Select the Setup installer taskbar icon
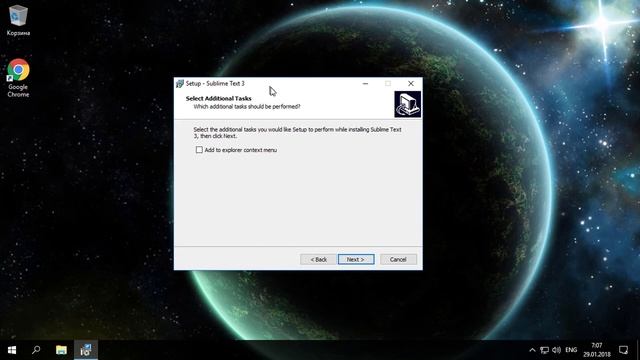The image size is (640, 360). [86, 350]
